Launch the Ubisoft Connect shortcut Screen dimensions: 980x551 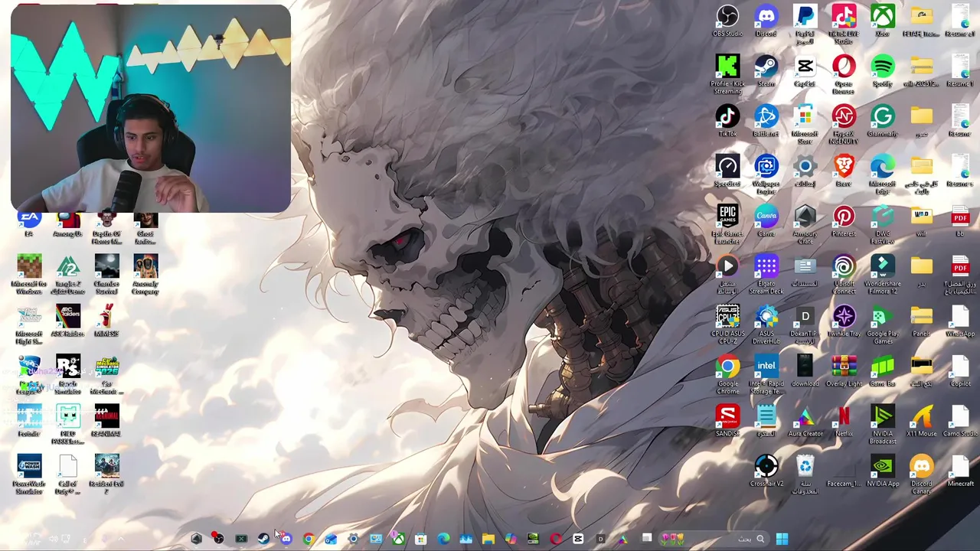843,275
